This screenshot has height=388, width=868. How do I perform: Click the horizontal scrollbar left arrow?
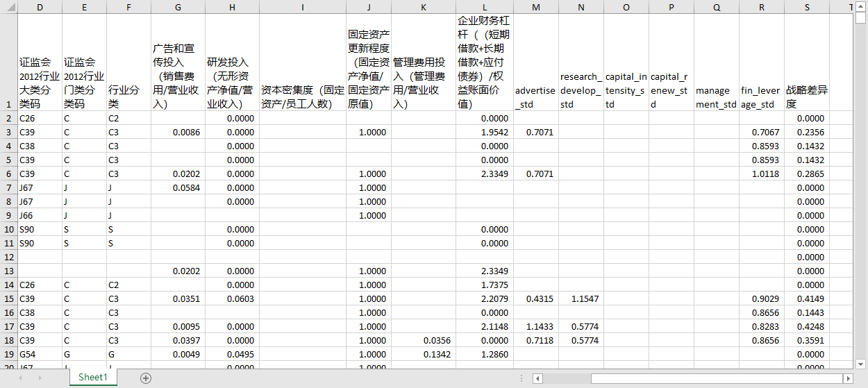537,378
